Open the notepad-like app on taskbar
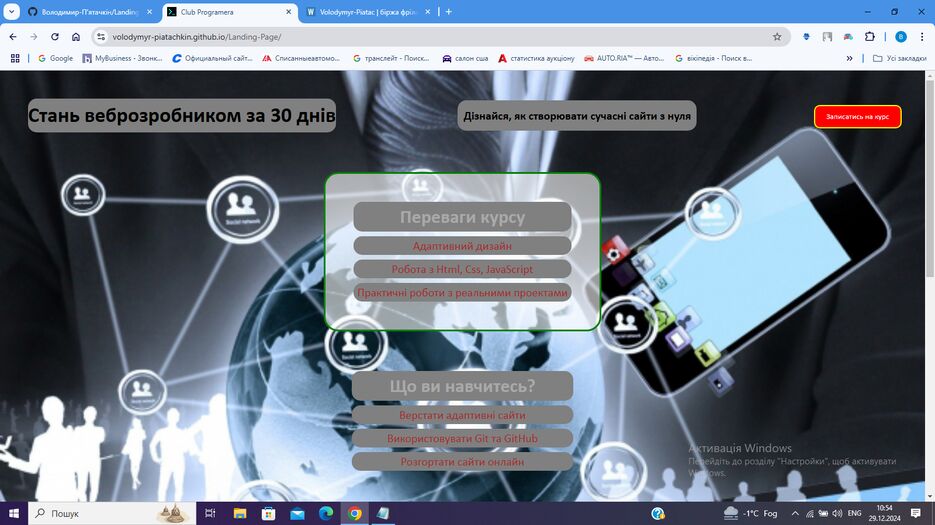The width and height of the screenshot is (935, 525). pos(383,513)
